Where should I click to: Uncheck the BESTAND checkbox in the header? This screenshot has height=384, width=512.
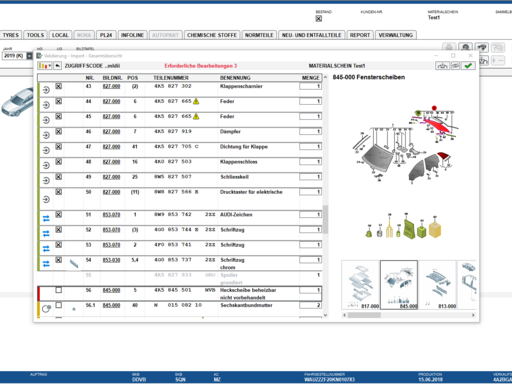point(319,19)
